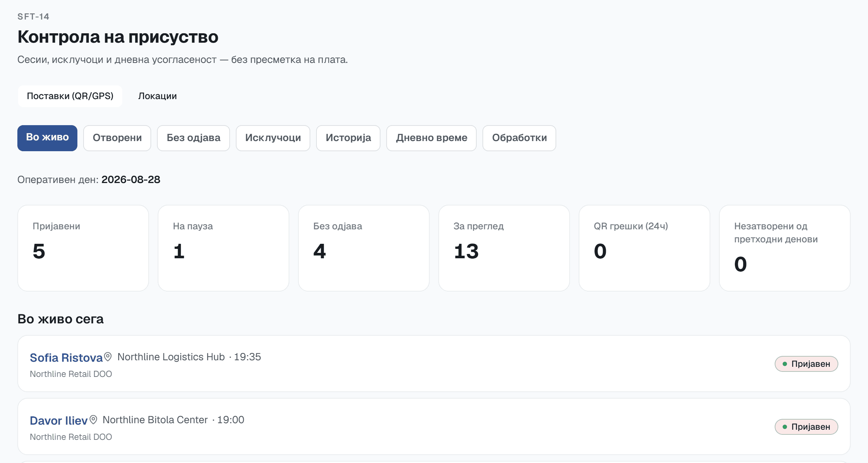Click Northline Bitola Center location text
The image size is (868, 463).
[x=155, y=420]
